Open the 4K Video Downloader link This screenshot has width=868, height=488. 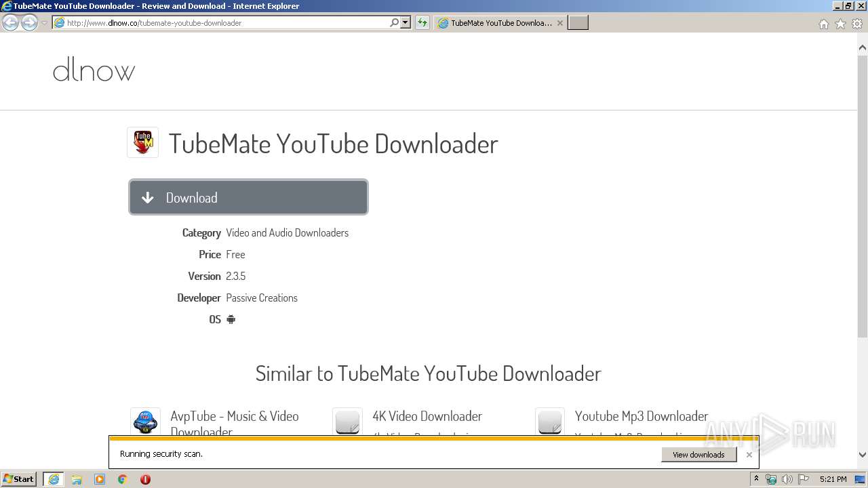tap(427, 416)
